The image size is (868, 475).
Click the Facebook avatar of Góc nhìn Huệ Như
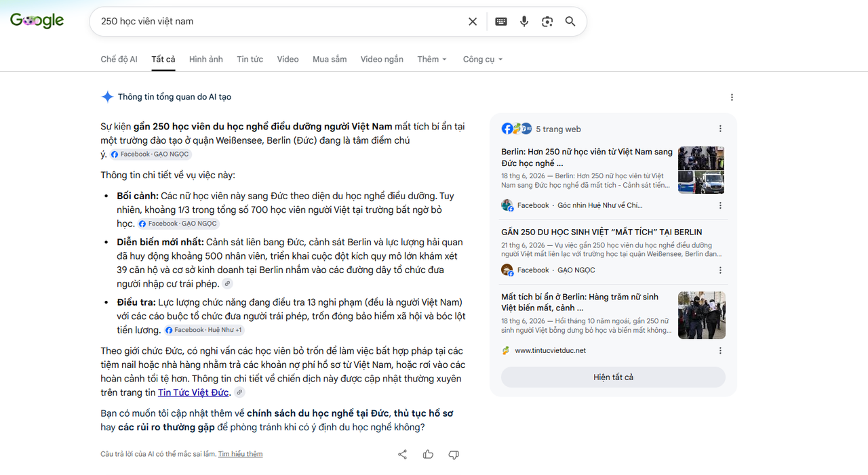coord(507,205)
